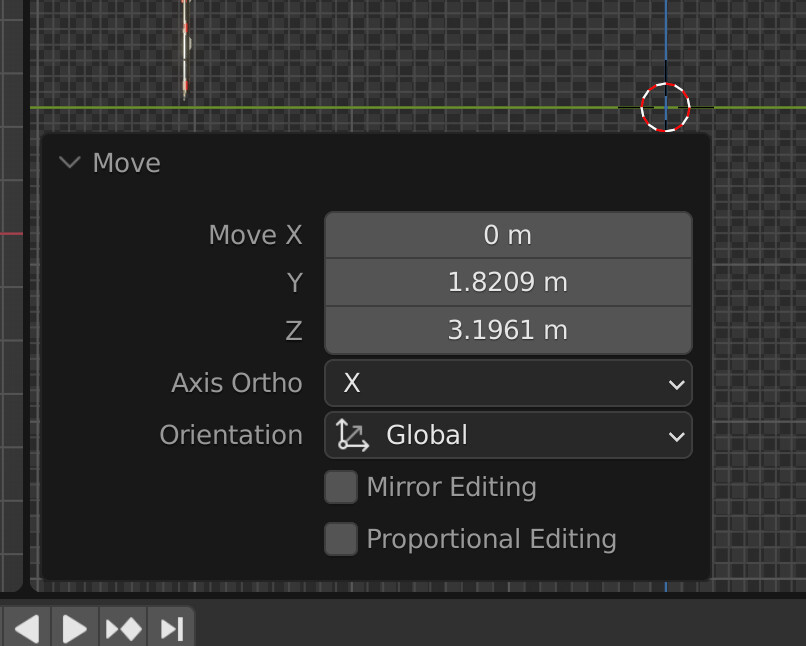Select the Move Y field showing 1.8209 m
The image size is (806, 646).
click(508, 282)
